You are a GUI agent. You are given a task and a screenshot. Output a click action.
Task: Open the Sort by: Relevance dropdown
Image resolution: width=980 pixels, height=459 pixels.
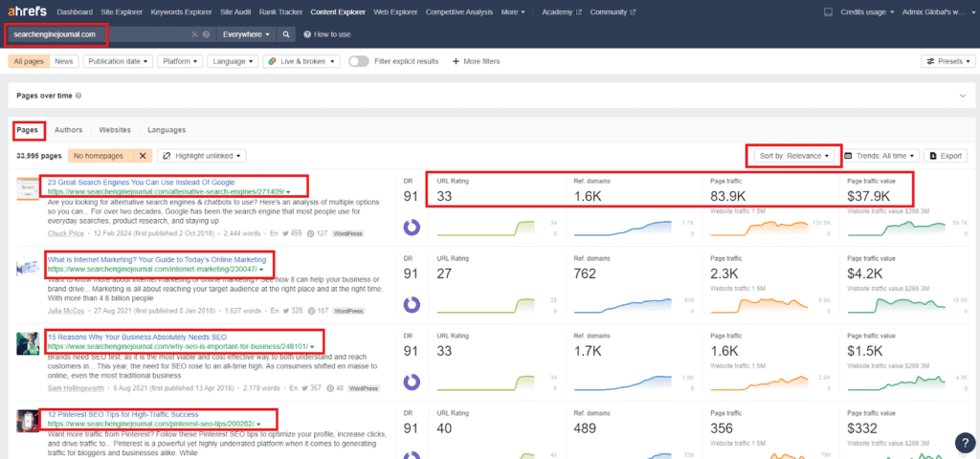pos(794,156)
